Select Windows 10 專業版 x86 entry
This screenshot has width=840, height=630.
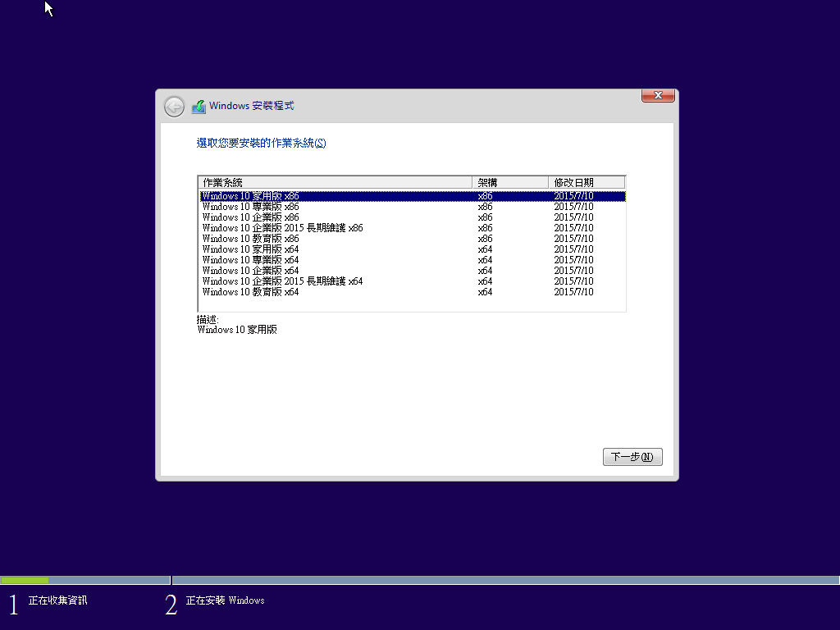point(250,207)
